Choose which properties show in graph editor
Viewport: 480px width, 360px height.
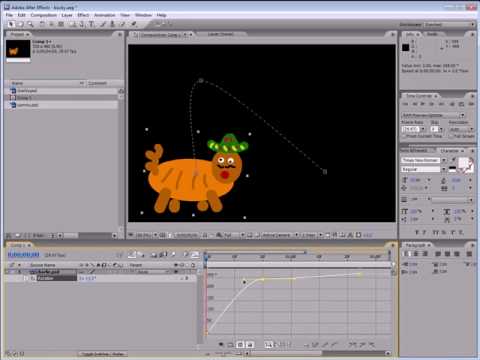221,345
